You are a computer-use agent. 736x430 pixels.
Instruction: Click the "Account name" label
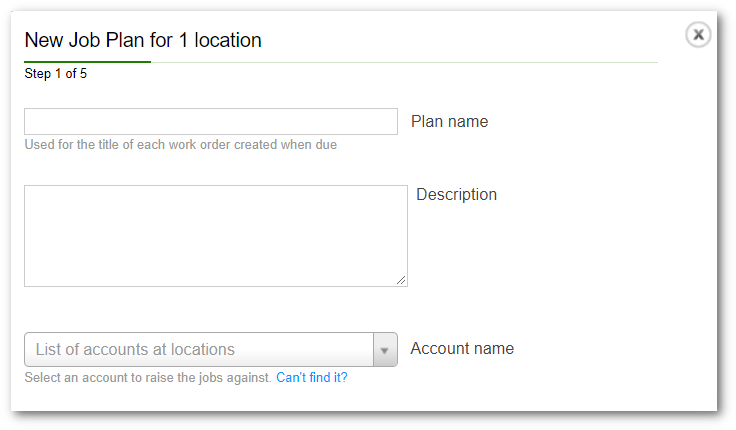[462, 349]
